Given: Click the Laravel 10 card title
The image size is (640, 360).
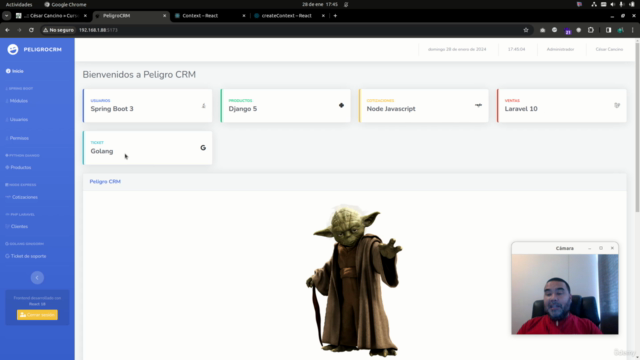Looking at the screenshot, I should [521, 109].
